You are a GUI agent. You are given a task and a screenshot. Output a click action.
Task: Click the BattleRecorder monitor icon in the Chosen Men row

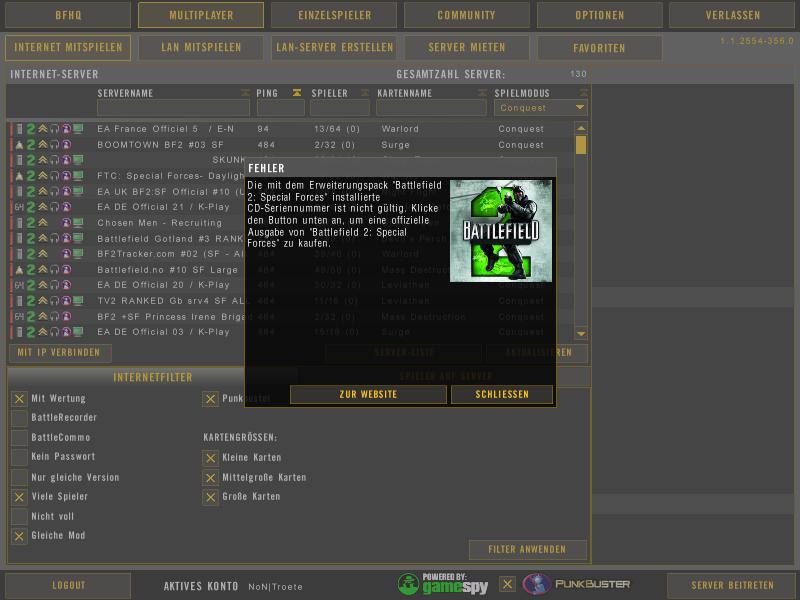coord(78,223)
